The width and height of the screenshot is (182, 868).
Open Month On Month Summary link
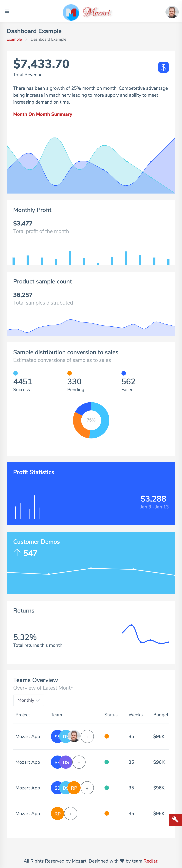click(x=43, y=114)
